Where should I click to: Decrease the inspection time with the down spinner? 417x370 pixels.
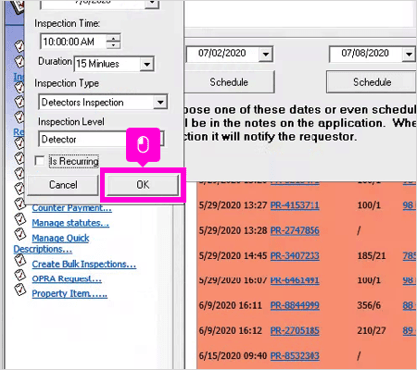tap(113, 45)
